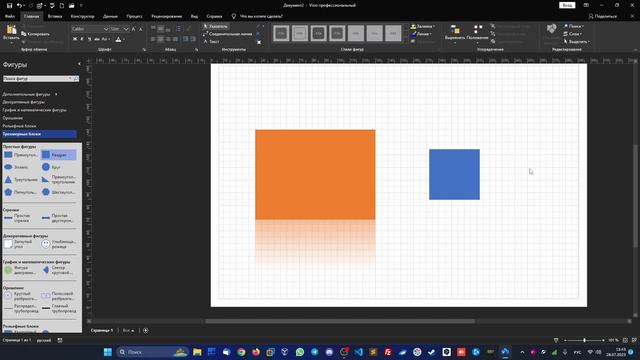Save the document from quick access toolbar
The image size is (640, 360).
pos(9,6)
